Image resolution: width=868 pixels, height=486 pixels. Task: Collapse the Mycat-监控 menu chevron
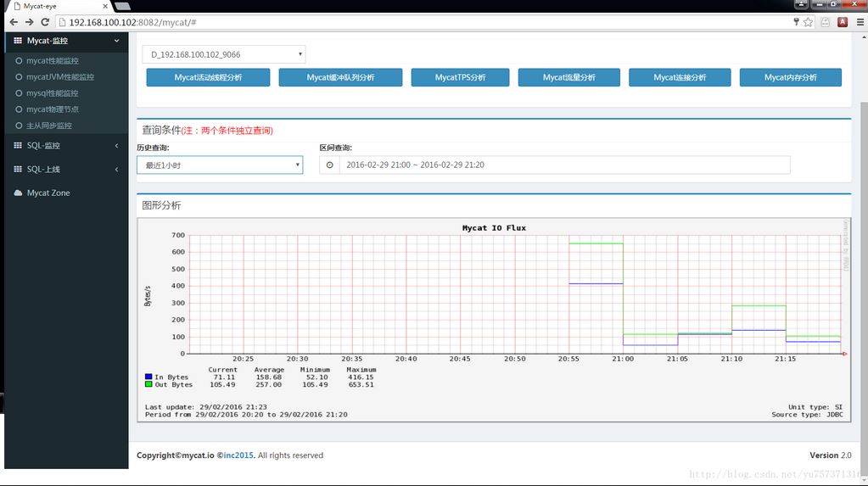pyautogui.click(x=116, y=41)
